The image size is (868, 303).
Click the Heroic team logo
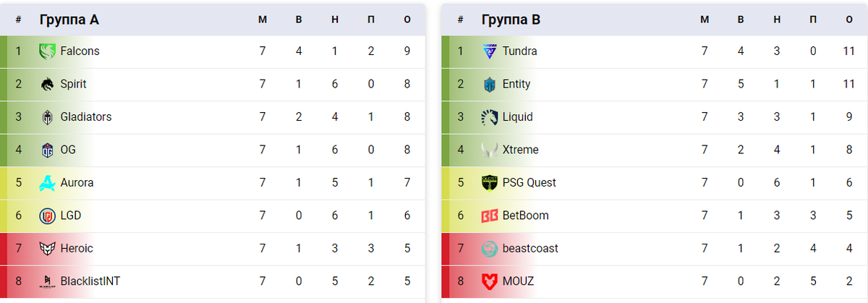click(48, 248)
